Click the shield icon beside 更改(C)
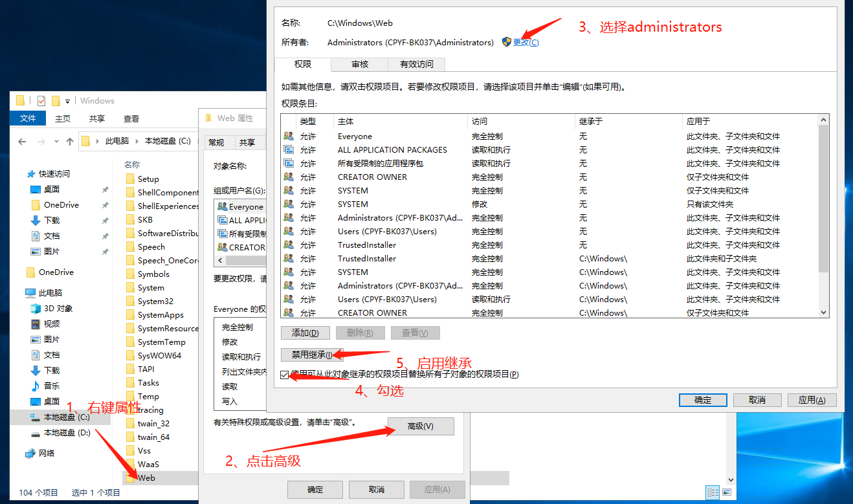 507,42
